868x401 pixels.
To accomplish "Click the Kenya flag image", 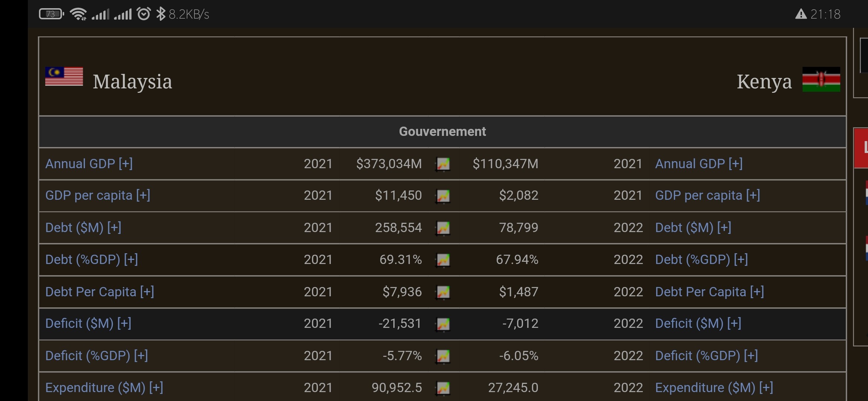I will (821, 79).
